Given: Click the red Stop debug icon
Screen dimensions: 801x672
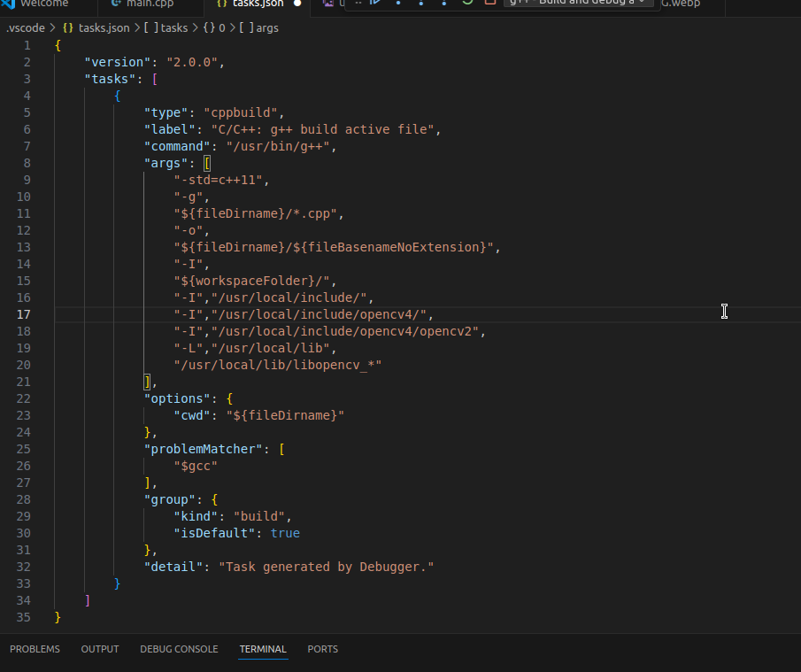Looking at the screenshot, I should coord(489,4).
